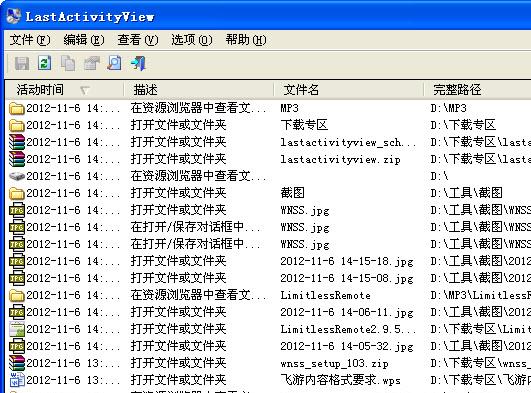Click the document icon of 飞游内容格式要求.wps row
Viewport: 531px width, 393px height.
(x=17, y=380)
